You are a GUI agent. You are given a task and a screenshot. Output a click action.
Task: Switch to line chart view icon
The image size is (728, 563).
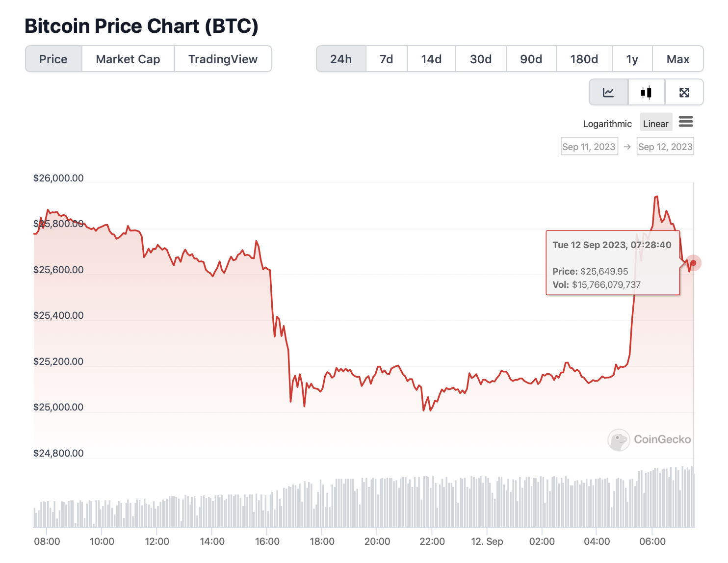608,92
